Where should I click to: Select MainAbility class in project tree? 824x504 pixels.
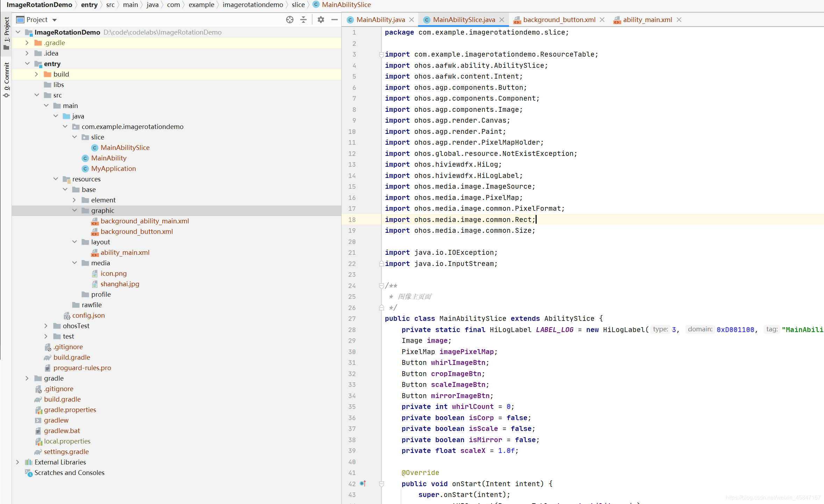[x=109, y=158]
